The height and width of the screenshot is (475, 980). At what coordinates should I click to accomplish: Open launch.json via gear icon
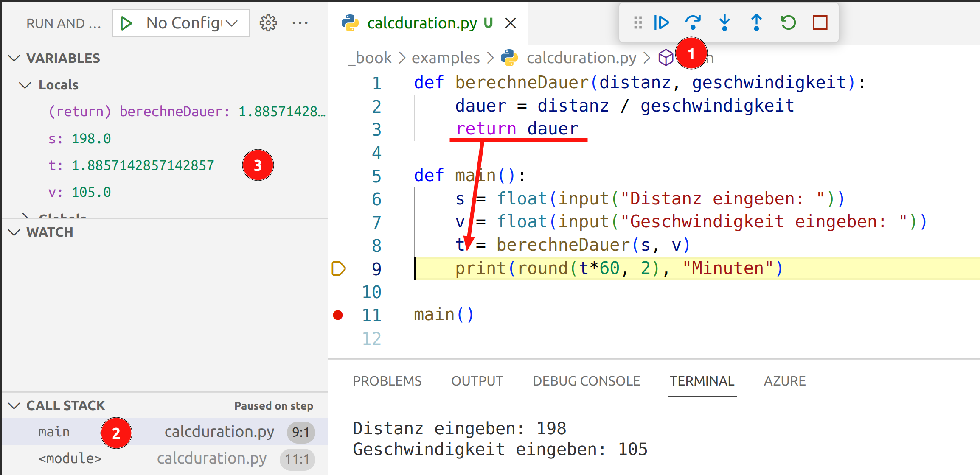click(268, 23)
